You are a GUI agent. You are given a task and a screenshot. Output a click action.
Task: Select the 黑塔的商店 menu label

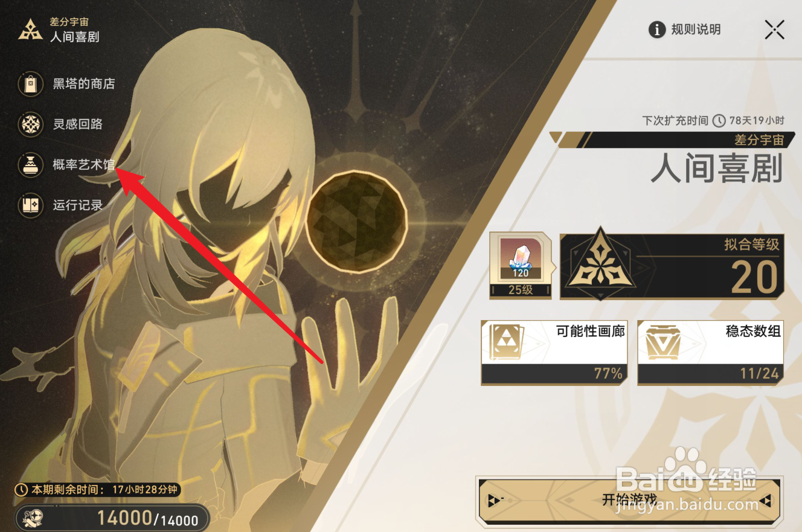[84, 84]
